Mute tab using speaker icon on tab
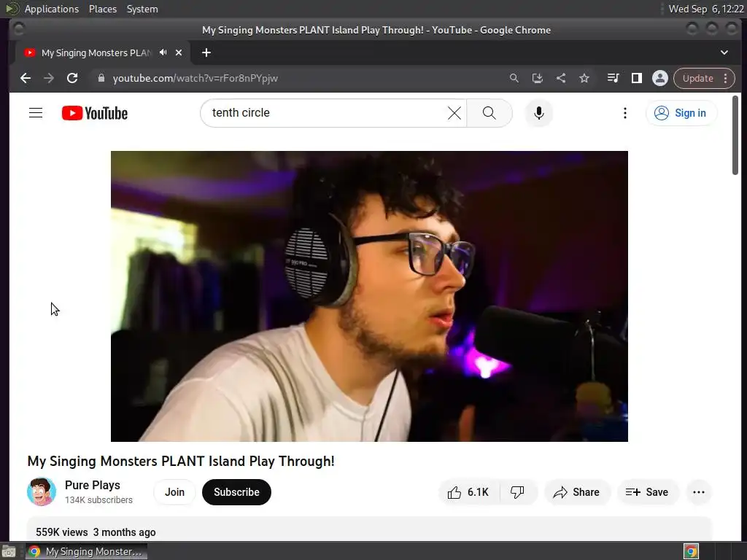The width and height of the screenshot is (747, 560). 163,52
